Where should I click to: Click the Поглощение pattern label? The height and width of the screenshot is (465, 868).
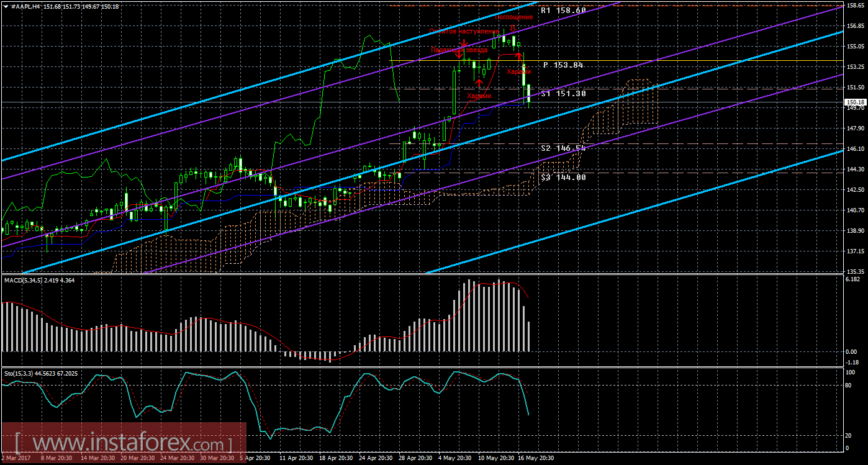pyautogui.click(x=513, y=17)
